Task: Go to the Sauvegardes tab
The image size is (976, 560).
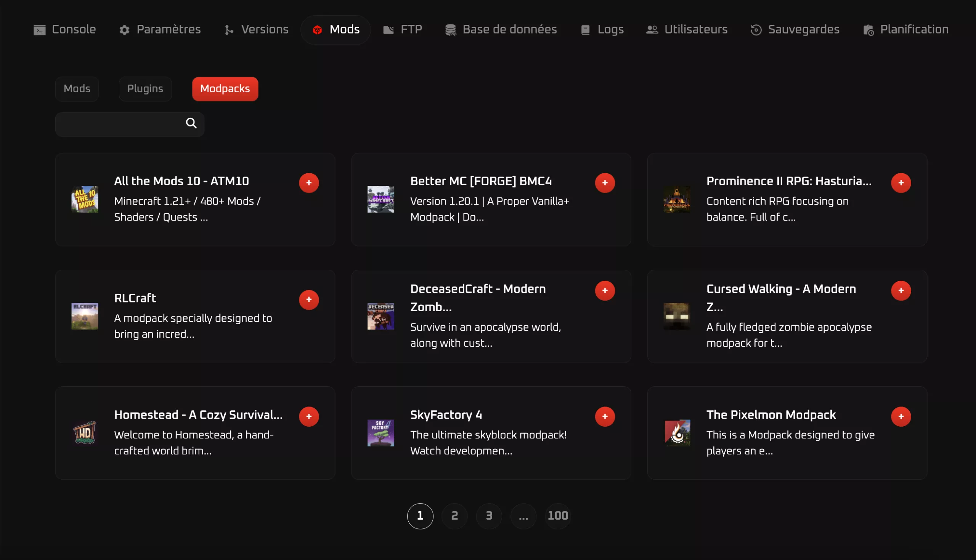Action: click(x=795, y=30)
